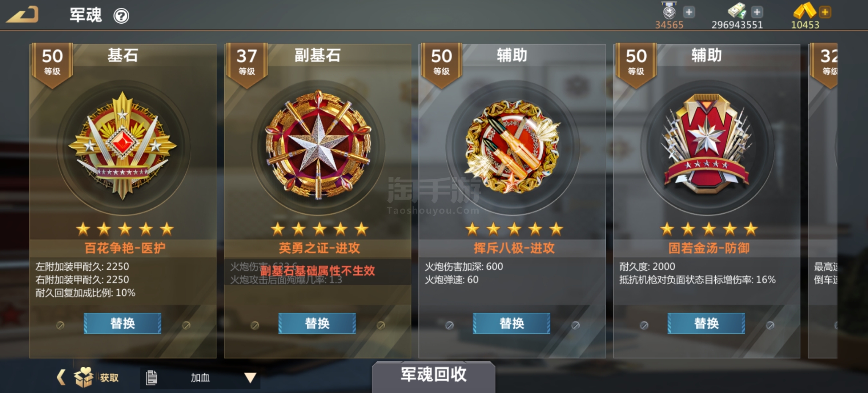Replace the 固若金汤-防御 soul

click(706, 323)
